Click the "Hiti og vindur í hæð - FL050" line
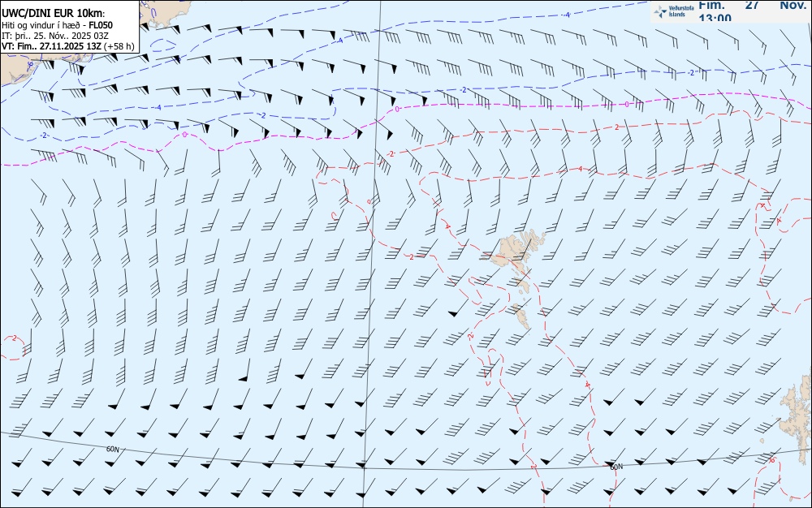This screenshot has height=508, width=812. (57, 25)
